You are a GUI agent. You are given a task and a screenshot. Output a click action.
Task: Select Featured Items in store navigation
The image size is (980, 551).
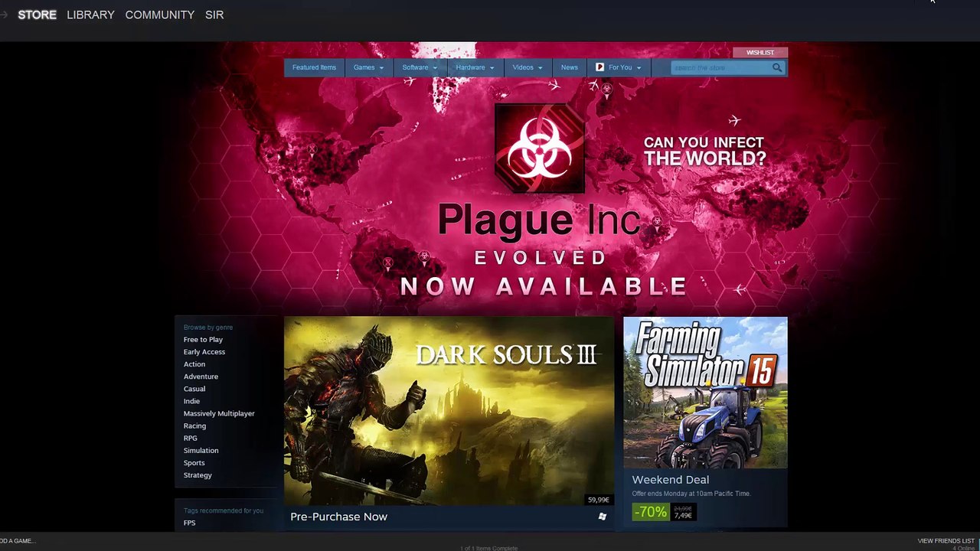coord(314,67)
